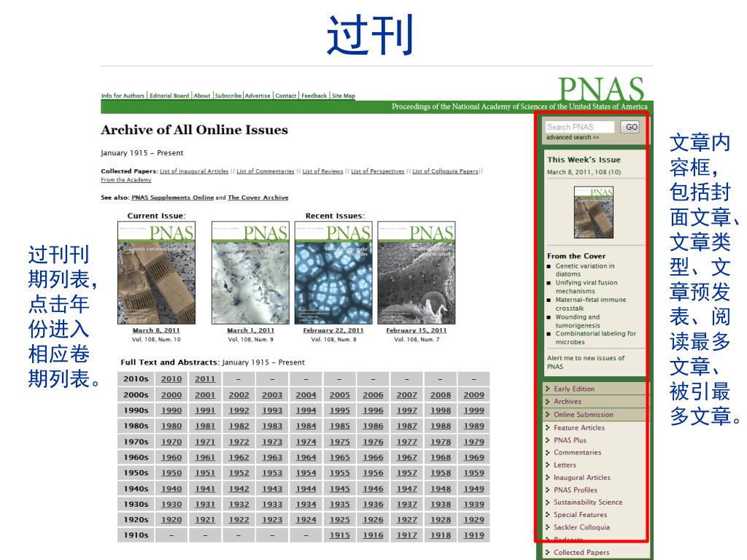Screen dimensions: 747x560
Task: Select year 1947 in archive table
Action: (407, 489)
